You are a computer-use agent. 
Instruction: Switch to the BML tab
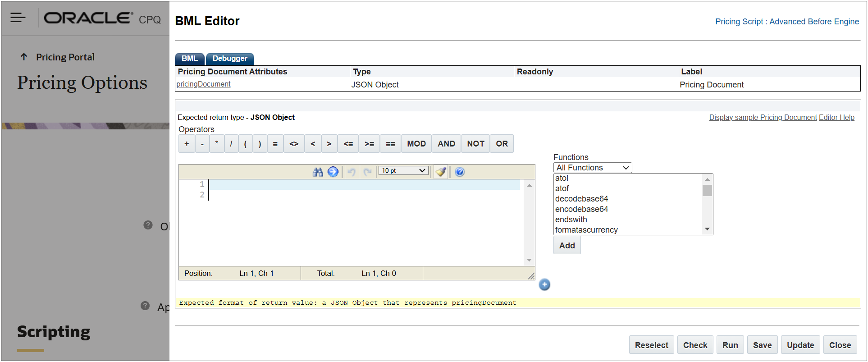click(190, 59)
